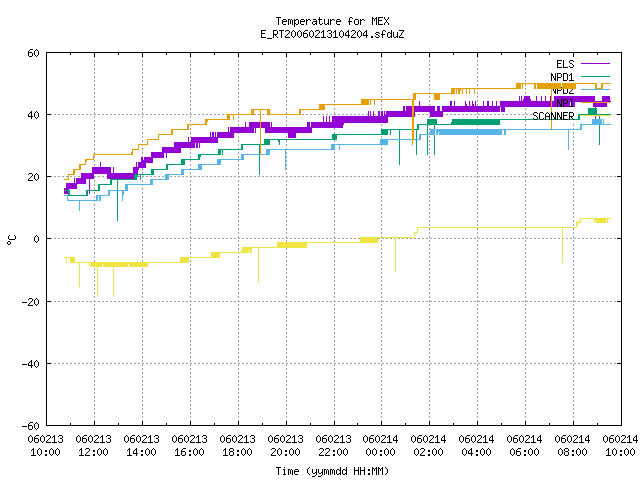
Task: Click the green NPD1 legend line sample
Action: pos(595,76)
